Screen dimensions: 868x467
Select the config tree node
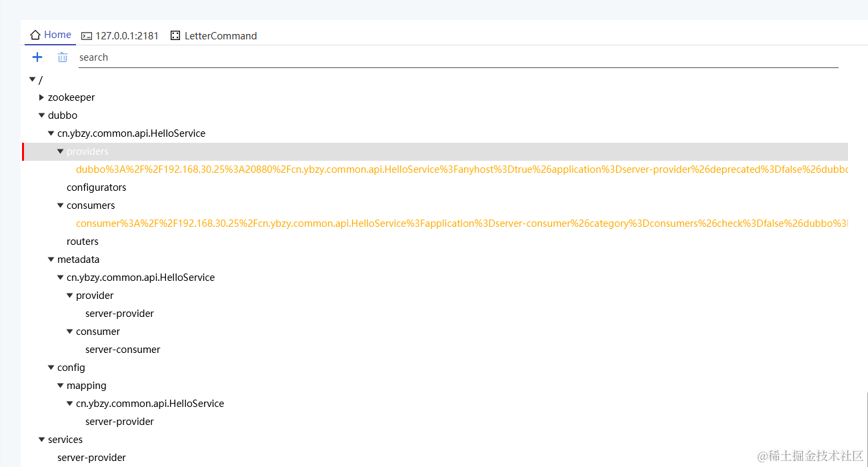click(x=71, y=368)
